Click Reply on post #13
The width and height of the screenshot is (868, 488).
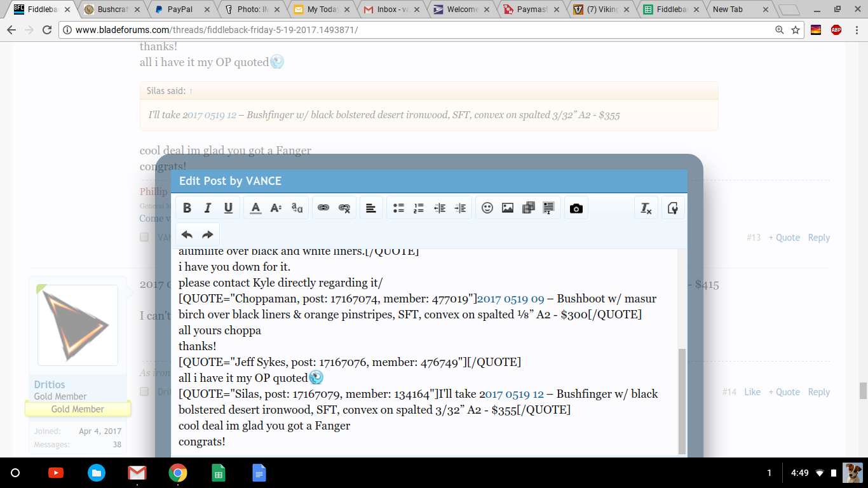tap(819, 237)
